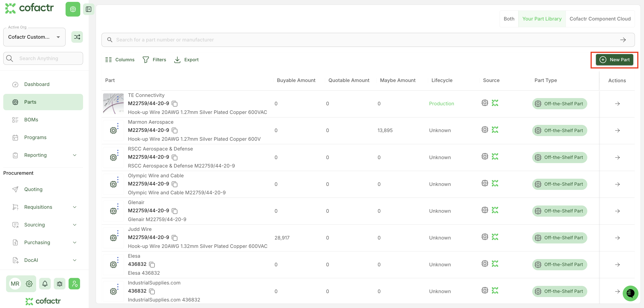Copy TE Connectivity part number M22759/44-20-9
644x308 pixels.
[x=175, y=104]
